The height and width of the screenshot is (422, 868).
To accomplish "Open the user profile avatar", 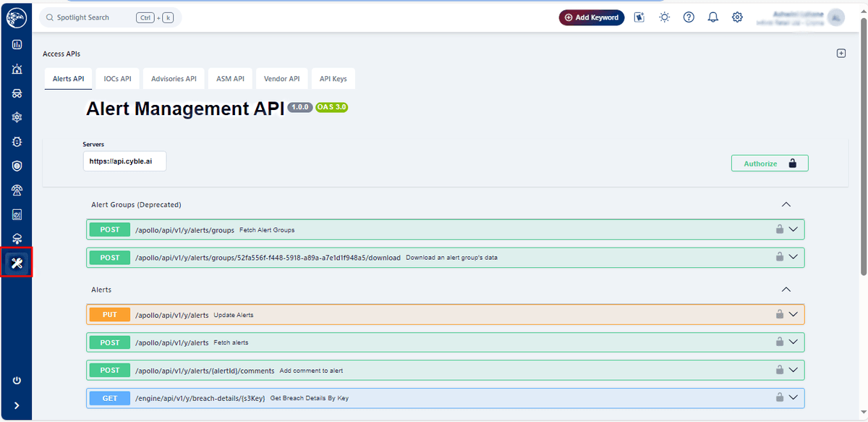I will (x=836, y=17).
